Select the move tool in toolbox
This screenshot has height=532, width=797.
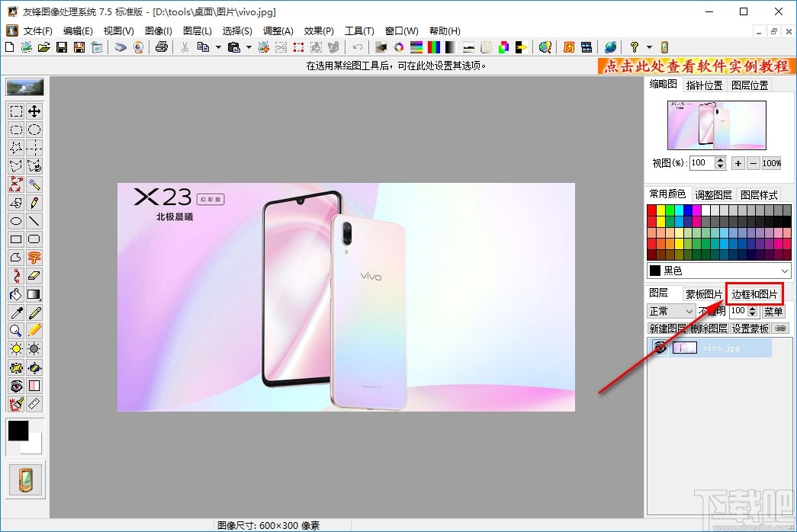[x=34, y=112]
